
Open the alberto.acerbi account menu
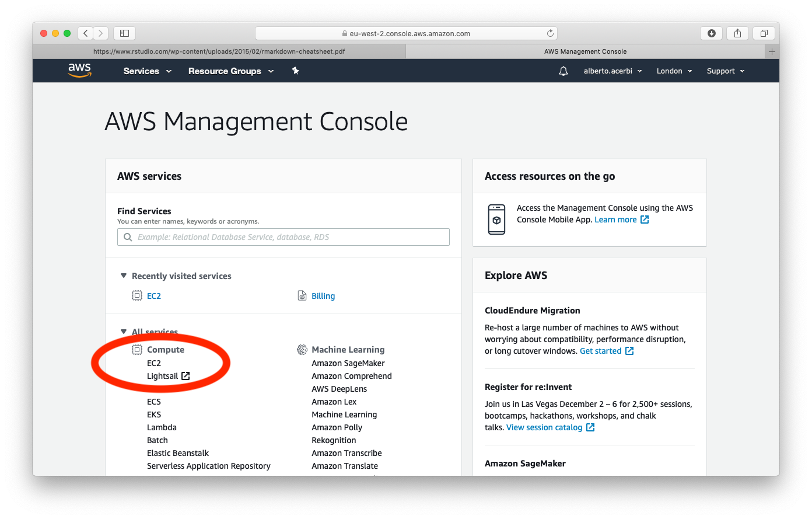click(612, 71)
